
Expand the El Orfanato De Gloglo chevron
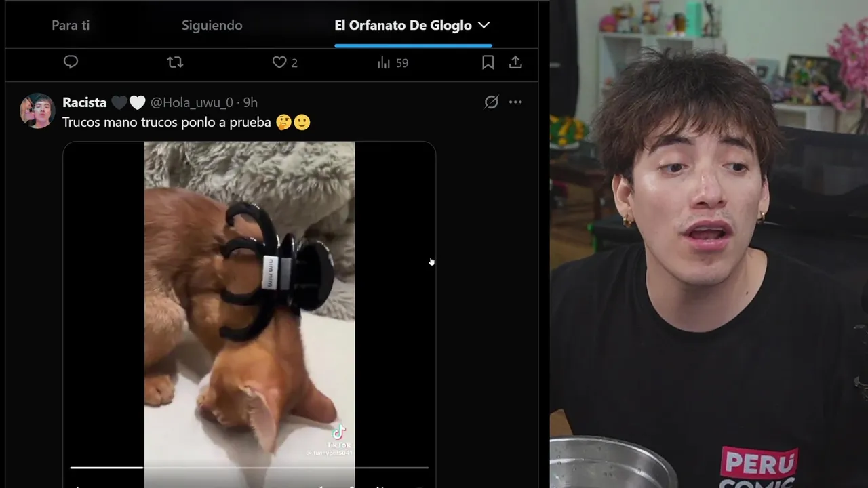click(x=484, y=25)
